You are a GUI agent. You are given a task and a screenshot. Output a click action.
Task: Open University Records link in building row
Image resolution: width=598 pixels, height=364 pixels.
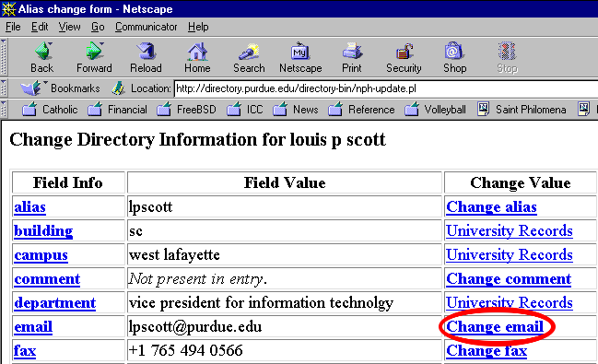510,231
